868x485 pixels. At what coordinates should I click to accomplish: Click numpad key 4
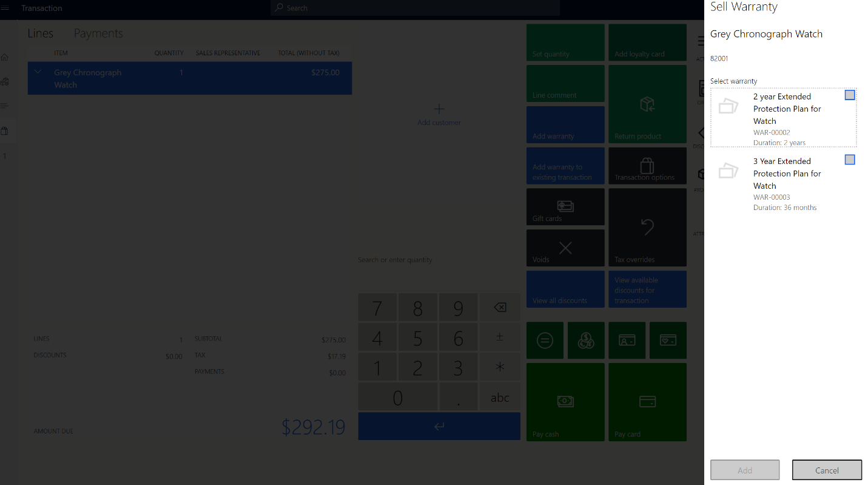pos(377,337)
